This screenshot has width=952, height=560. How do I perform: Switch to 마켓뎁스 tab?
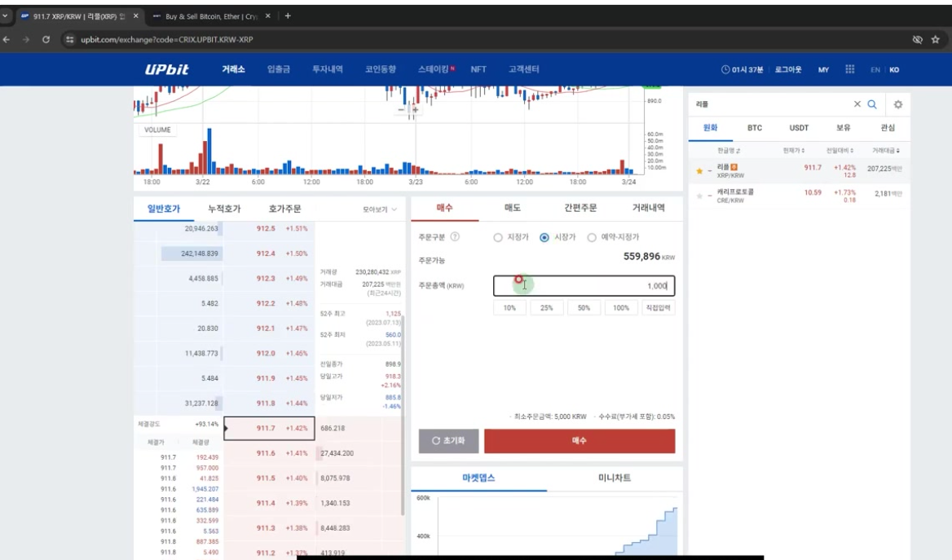point(478,478)
